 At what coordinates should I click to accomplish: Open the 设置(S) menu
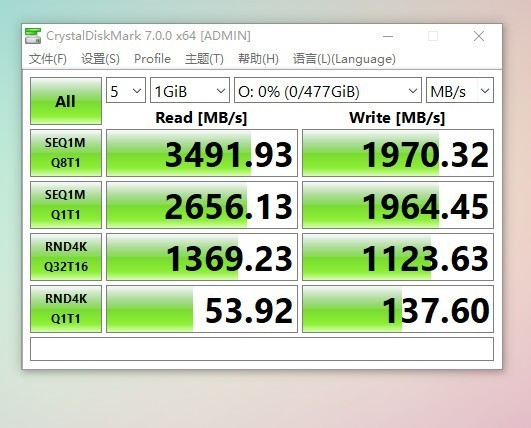(100, 59)
